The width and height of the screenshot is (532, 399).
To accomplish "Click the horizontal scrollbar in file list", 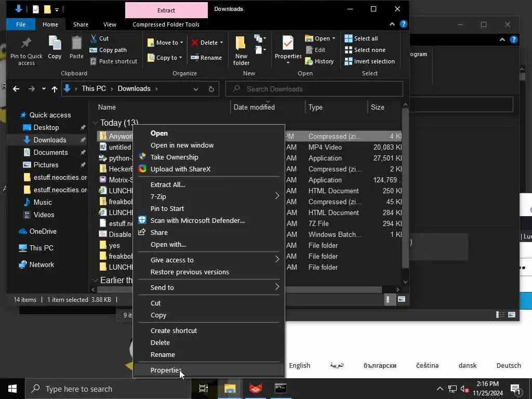I will click(x=239, y=289).
